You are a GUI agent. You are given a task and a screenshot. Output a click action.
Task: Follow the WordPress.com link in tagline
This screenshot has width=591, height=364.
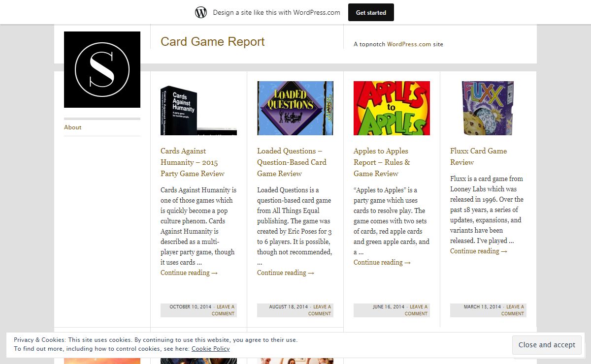click(409, 44)
